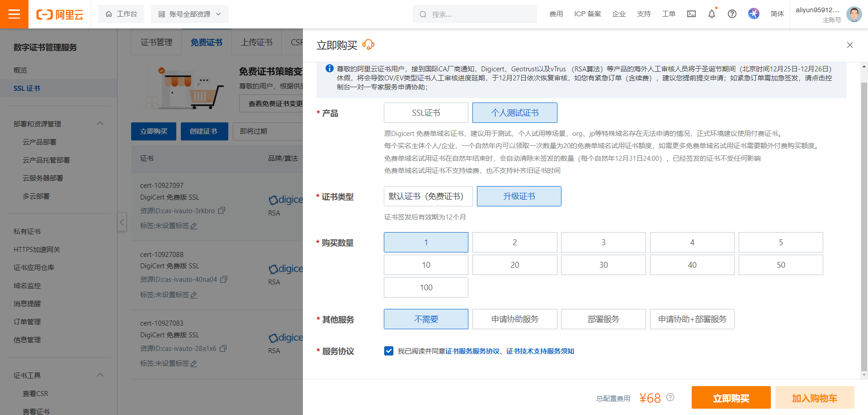
Task: Open 费用 in top menu
Action: click(556, 14)
